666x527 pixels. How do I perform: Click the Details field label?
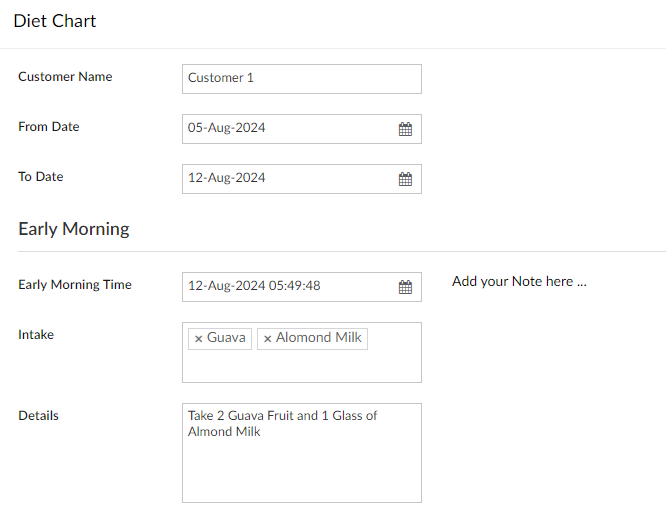tap(38, 416)
